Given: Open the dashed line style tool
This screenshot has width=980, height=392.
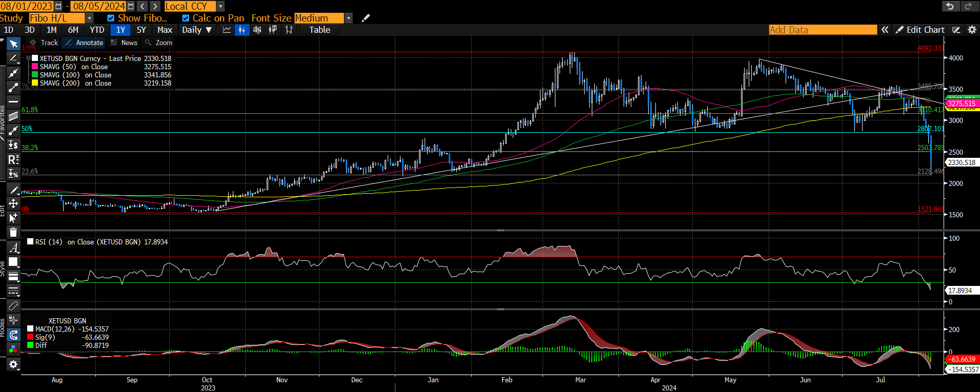Looking at the screenshot, I should (13, 291).
